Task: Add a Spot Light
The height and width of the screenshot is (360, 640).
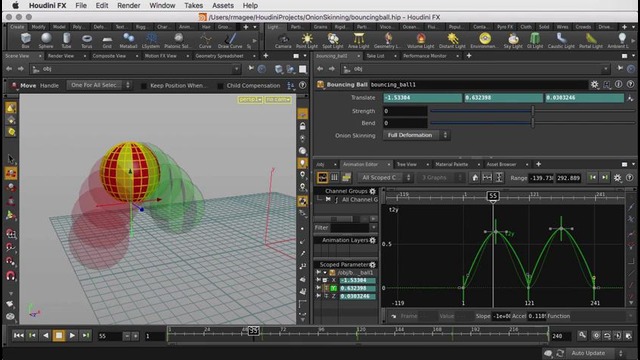Action: click(x=333, y=40)
